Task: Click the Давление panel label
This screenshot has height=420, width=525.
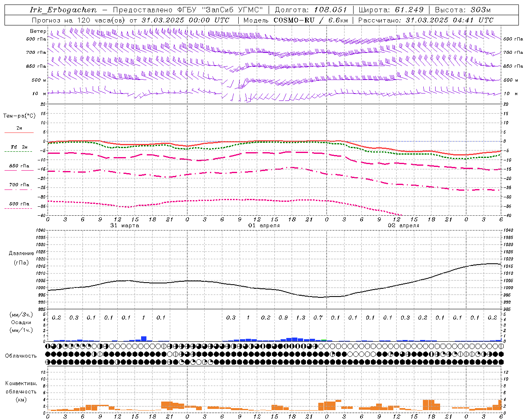Action: 21,253
